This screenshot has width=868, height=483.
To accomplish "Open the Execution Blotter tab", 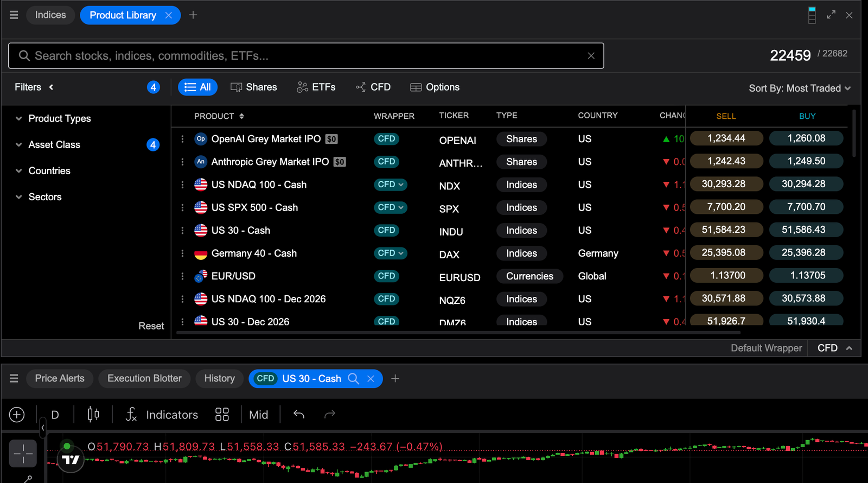I will 144,378.
